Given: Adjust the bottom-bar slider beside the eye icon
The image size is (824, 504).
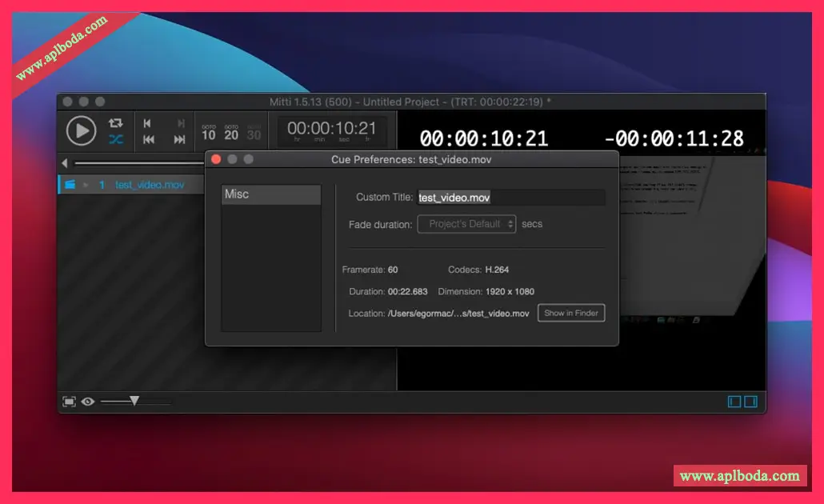Looking at the screenshot, I should [x=135, y=402].
